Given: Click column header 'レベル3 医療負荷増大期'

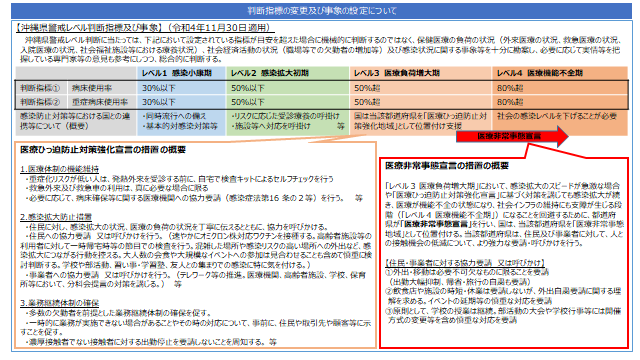Looking at the screenshot, I should tap(396, 73).
